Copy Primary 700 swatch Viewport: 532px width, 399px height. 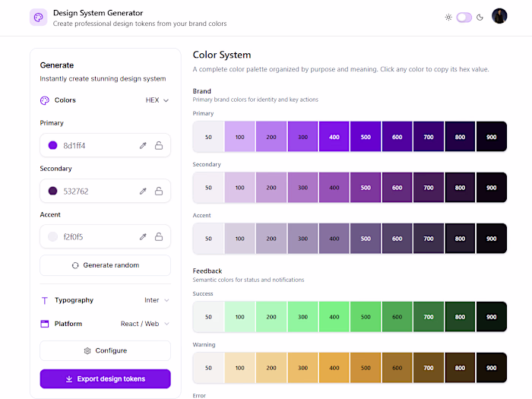(429, 136)
